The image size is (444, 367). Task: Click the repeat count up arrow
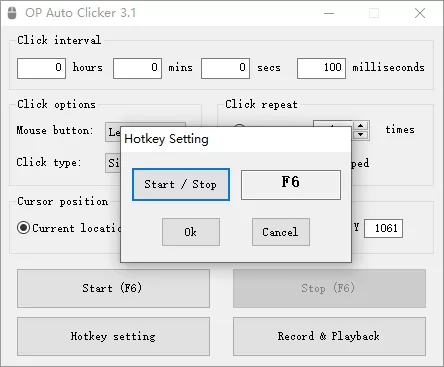tap(360, 126)
